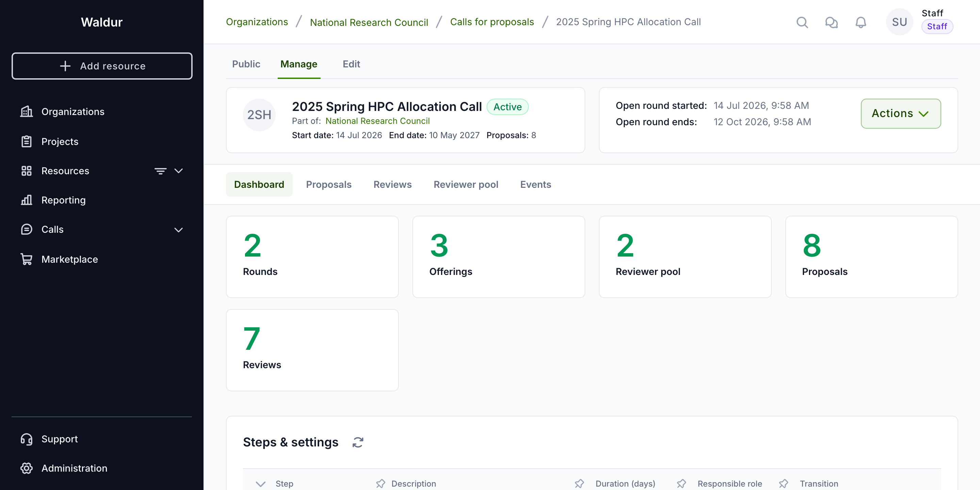Click the 2SH call avatar

[x=259, y=115]
